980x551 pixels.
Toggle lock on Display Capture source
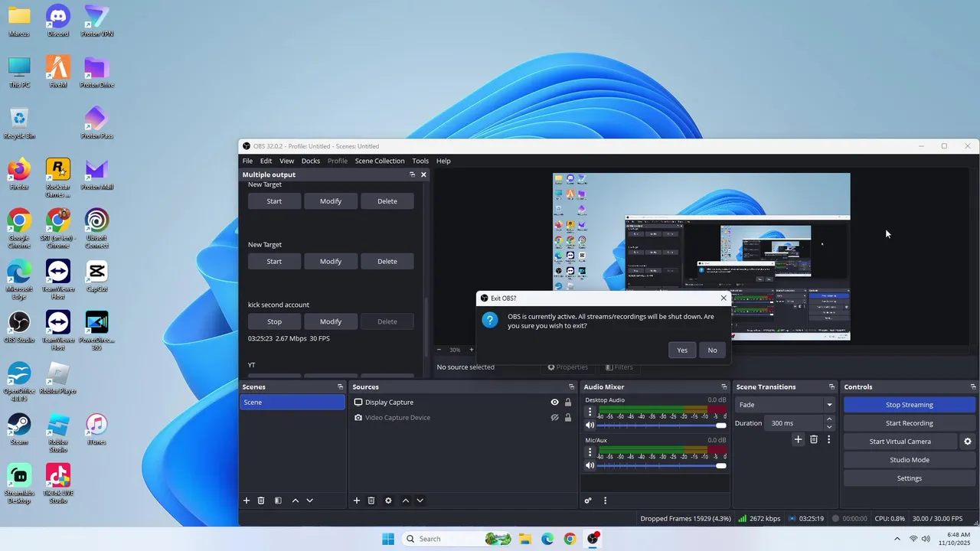pos(568,403)
